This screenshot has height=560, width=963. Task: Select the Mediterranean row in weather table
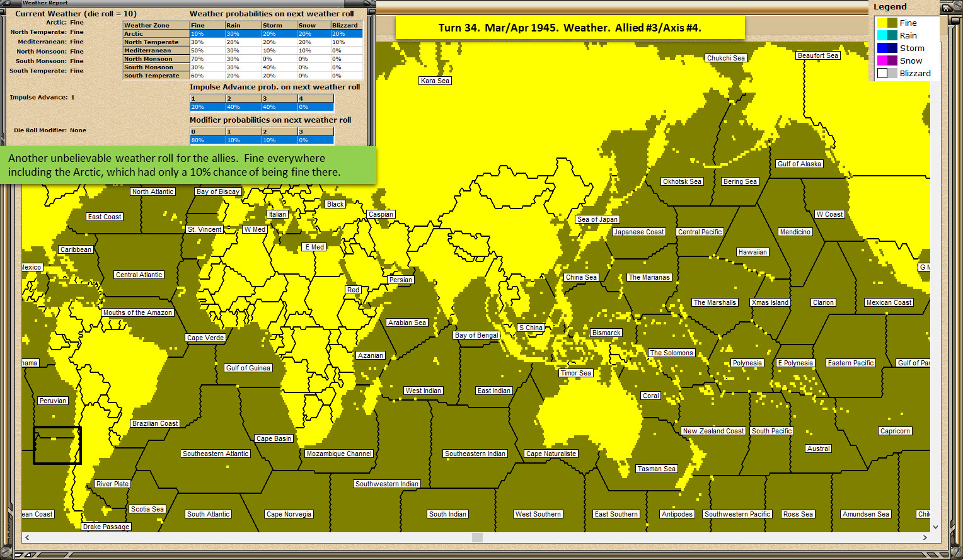coord(243,50)
